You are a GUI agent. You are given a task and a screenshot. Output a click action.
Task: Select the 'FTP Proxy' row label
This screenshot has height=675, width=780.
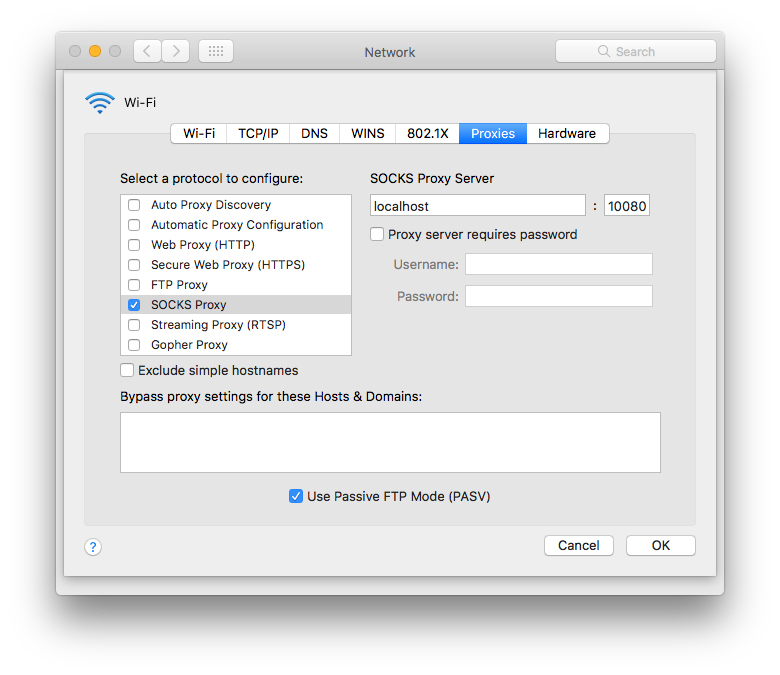180,285
